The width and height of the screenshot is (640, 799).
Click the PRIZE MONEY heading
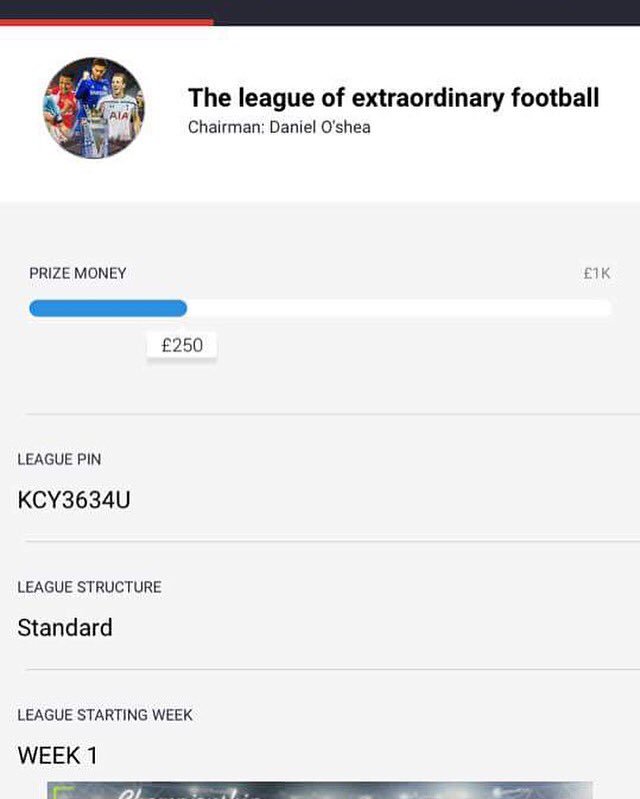(77, 273)
